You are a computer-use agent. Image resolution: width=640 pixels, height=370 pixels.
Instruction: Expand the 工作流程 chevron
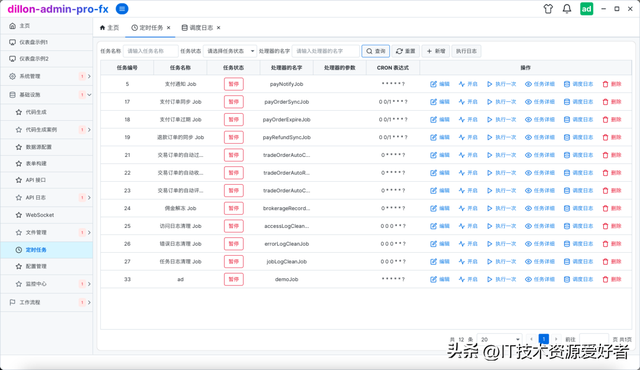click(x=89, y=302)
